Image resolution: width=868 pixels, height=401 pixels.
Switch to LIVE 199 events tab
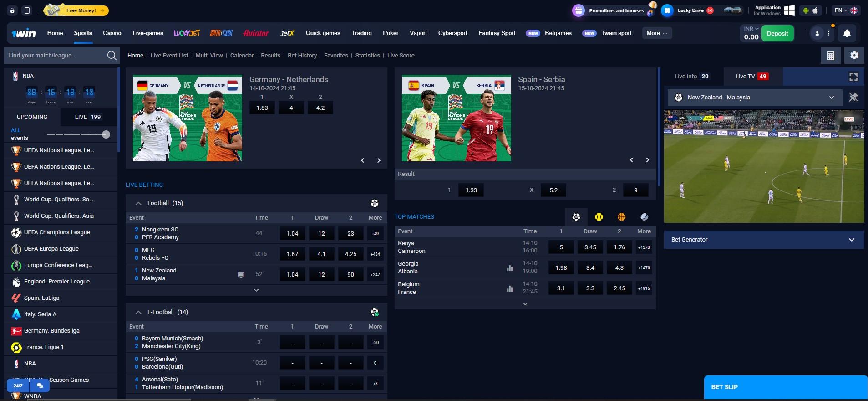coord(88,117)
